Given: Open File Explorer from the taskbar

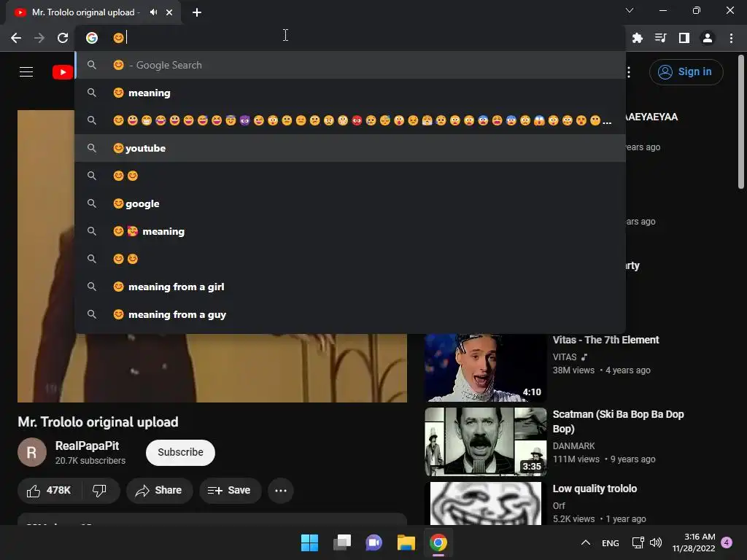Looking at the screenshot, I should click(406, 542).
